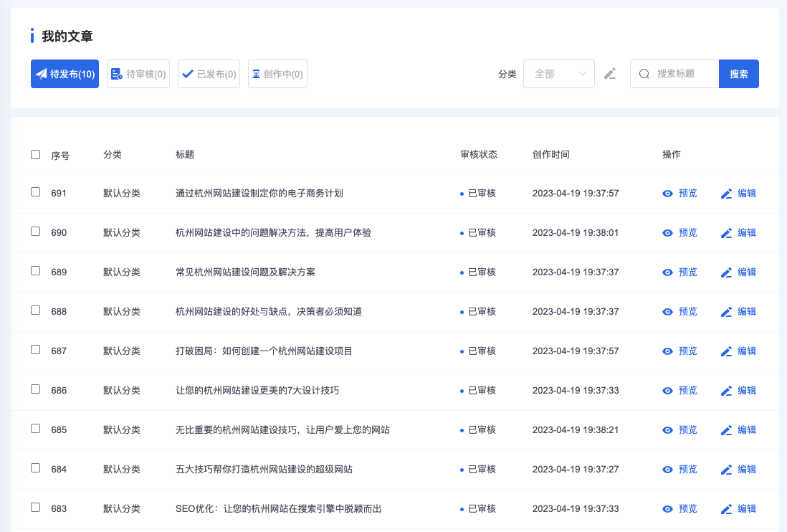Click the pencil edit icon for article 685
Screen dimensions: 787x532
(726, 430)
